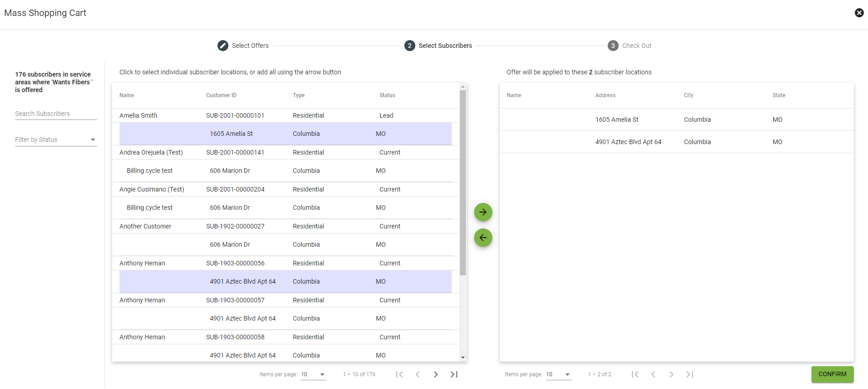Screen dimensions: 868x389
Task: Select Andrea Orejuela (Test) subscriber row
Action: (x=285, y=152)
